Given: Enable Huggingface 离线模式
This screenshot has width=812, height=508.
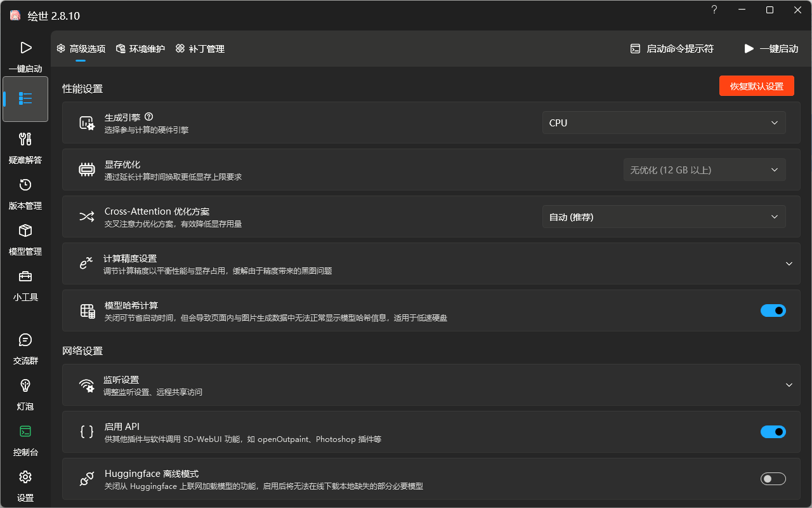Looking at the screenshot, I should tap(773, 479).
